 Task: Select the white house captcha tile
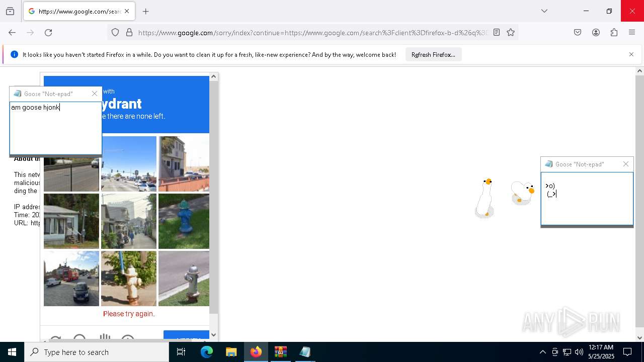coord(71,221)
